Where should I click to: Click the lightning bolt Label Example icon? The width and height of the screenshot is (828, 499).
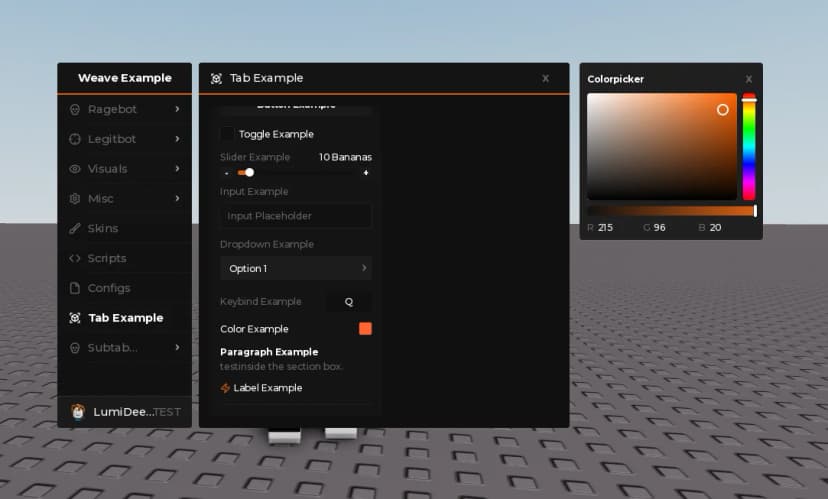(225, 388)
